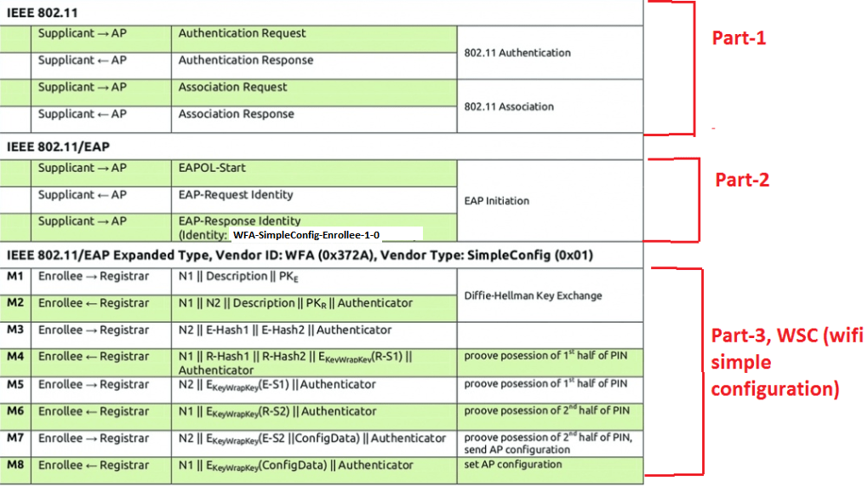Select the Authentication Request cell
Viewport: 868px width, 499px height.
[x=242, y=34]
